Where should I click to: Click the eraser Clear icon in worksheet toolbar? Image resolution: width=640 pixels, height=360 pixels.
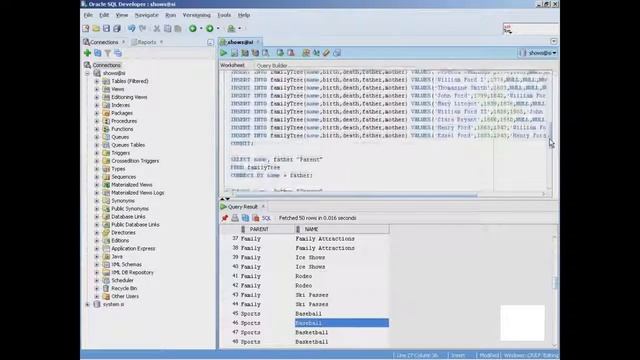tap(326, 53)
